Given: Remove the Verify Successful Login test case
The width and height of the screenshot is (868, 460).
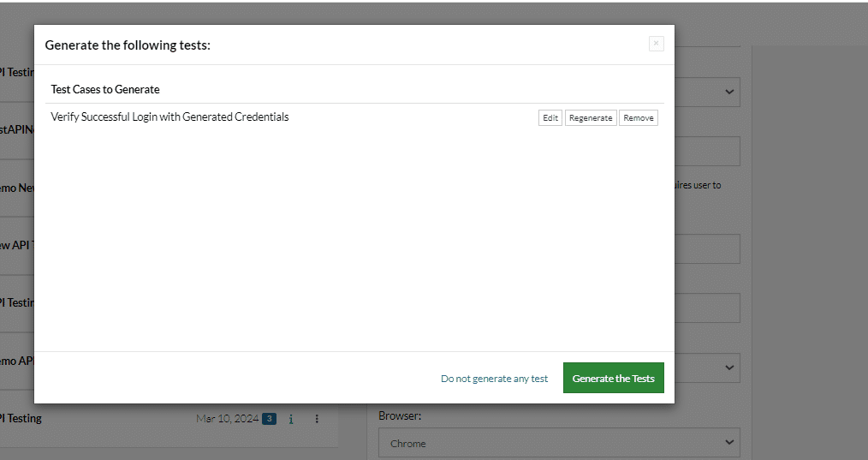Looking at the screenshot, I should point(639,117).
